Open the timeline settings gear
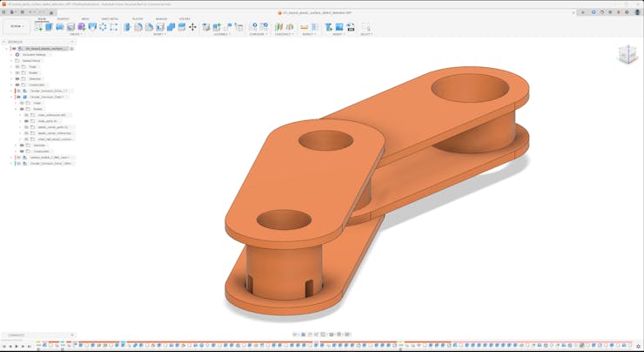Viewport: 644px width, 352px height. coord(638,346)
